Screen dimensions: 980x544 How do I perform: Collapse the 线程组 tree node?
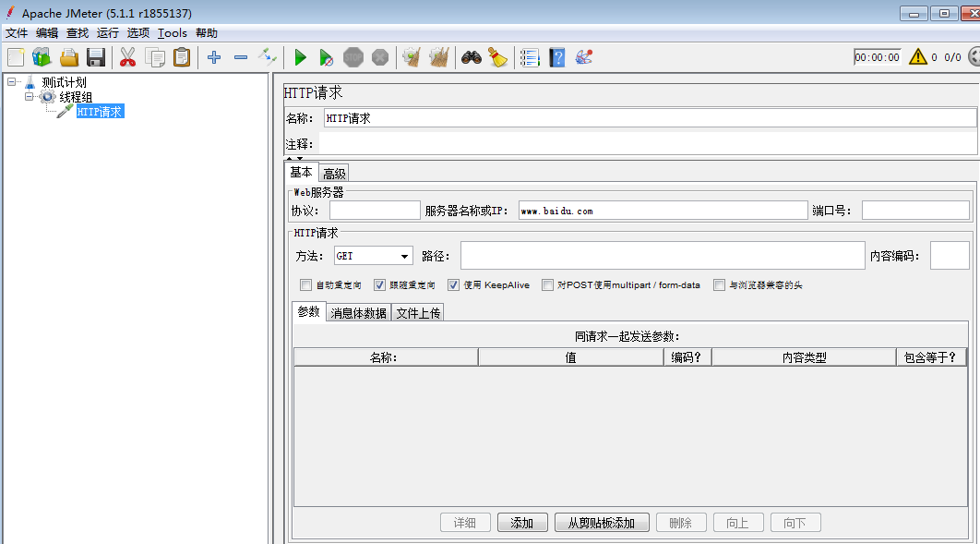point(29,97)
